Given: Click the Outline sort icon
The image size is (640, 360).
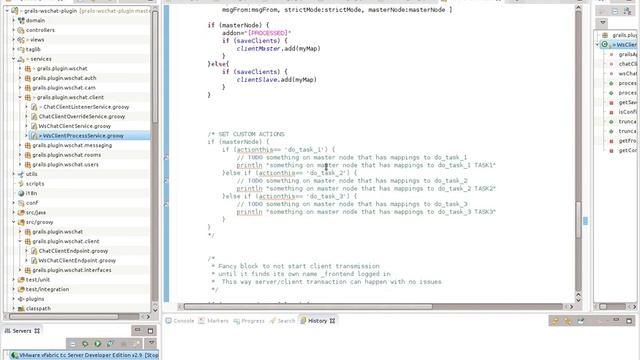Looking at the screenshot, I should pyautogui.click(x=627, y=11).
